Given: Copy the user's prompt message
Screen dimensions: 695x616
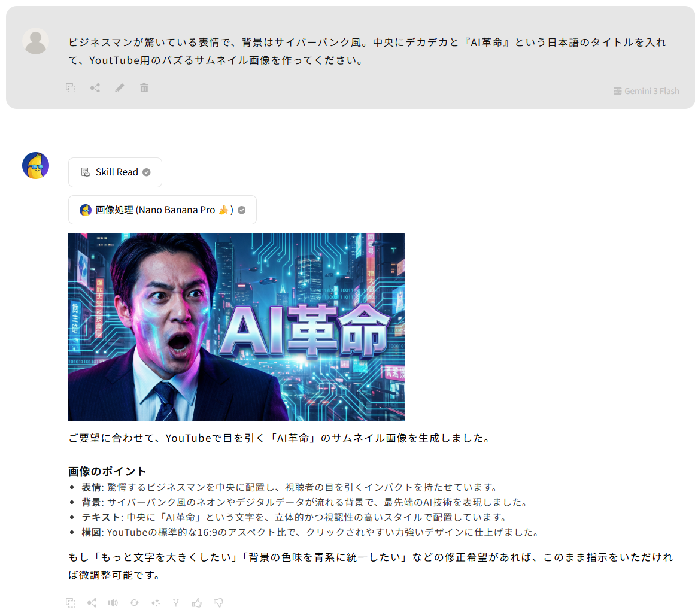Looking at the screenshot, I should [71, 88].
